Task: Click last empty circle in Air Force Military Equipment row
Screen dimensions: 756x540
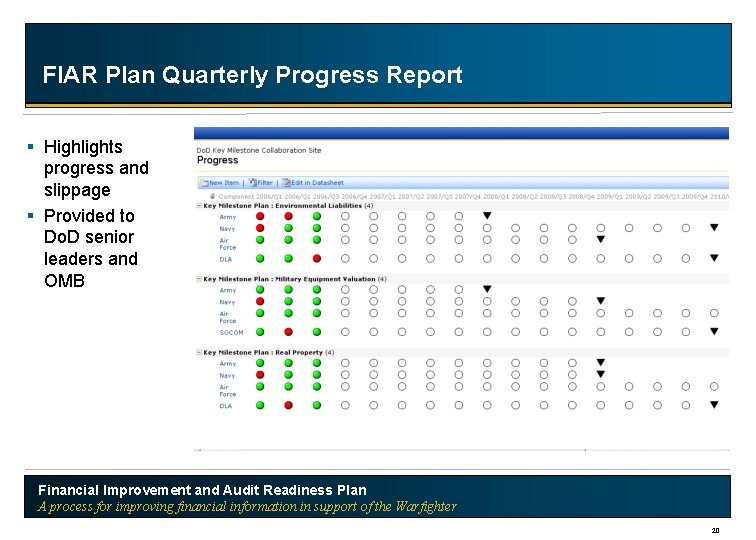Action: 714,313
